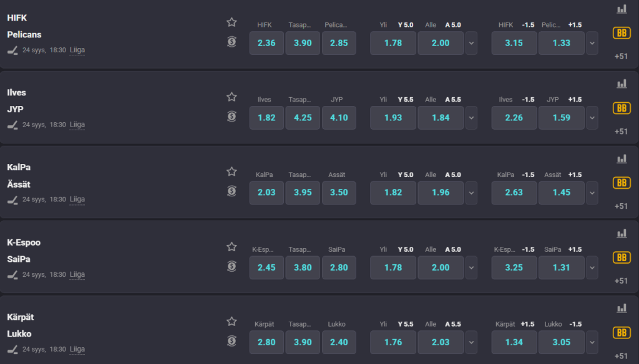Open K-Espoo vs SaiPa match page
Screen dimensions: 639x364
coord(24,251)
